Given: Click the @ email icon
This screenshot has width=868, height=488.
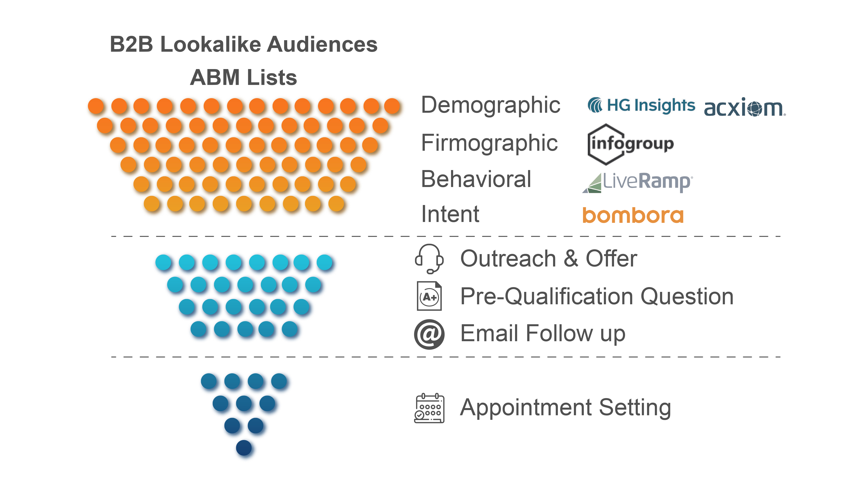Looking at the screenshot, I should click(429, 334).
